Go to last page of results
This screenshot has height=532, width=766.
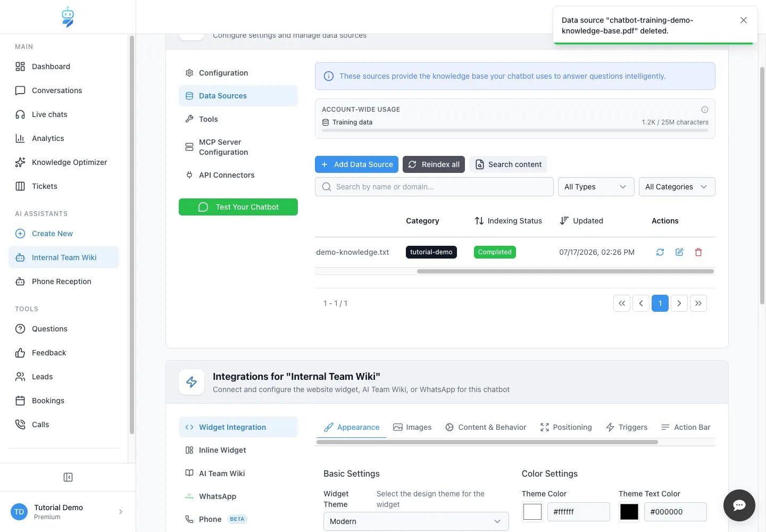pos(698,303)
